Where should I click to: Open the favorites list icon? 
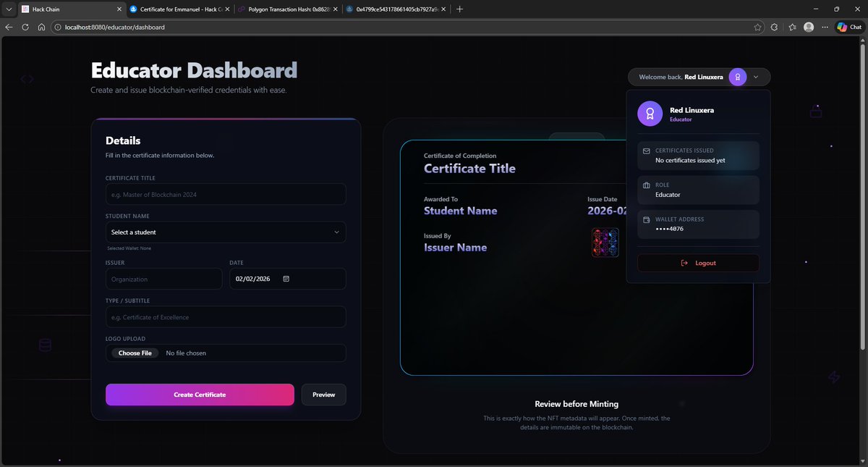pos(792,27)
